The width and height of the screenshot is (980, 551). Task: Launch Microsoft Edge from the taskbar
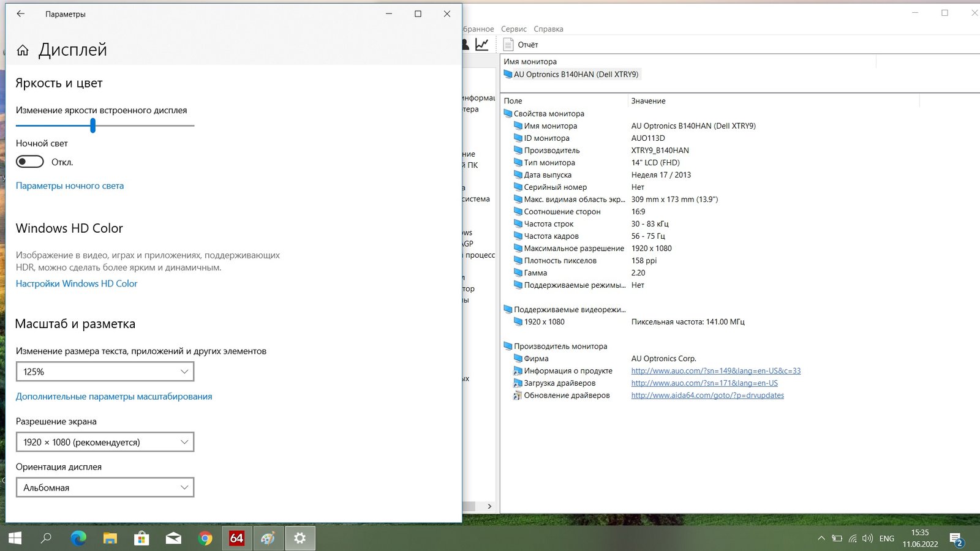click(78, 538)
